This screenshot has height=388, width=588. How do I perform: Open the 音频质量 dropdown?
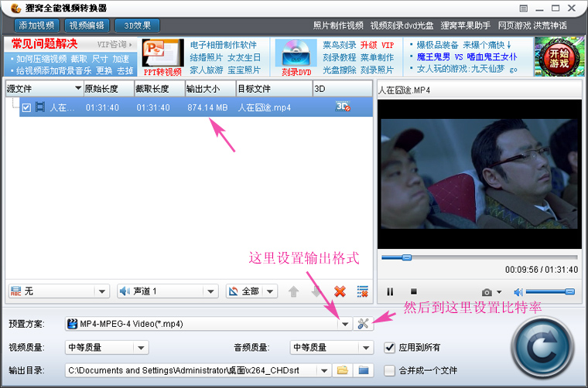click(366, 347)
